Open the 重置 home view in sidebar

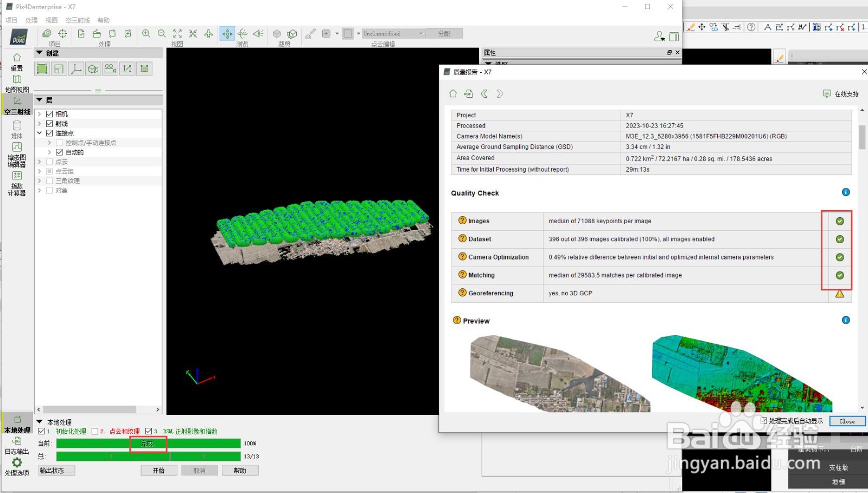(x=17, y=62)
